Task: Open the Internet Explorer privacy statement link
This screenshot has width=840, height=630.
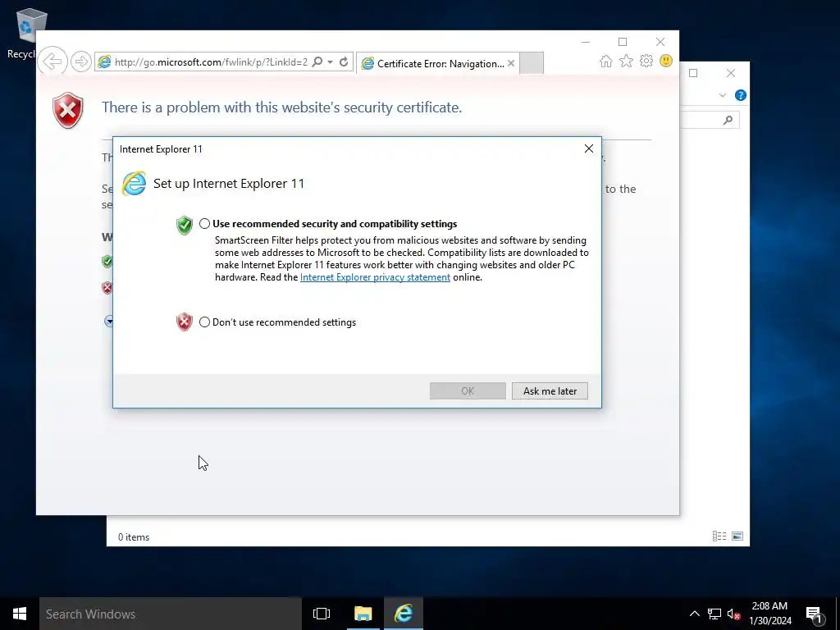Action: [375, 277]
